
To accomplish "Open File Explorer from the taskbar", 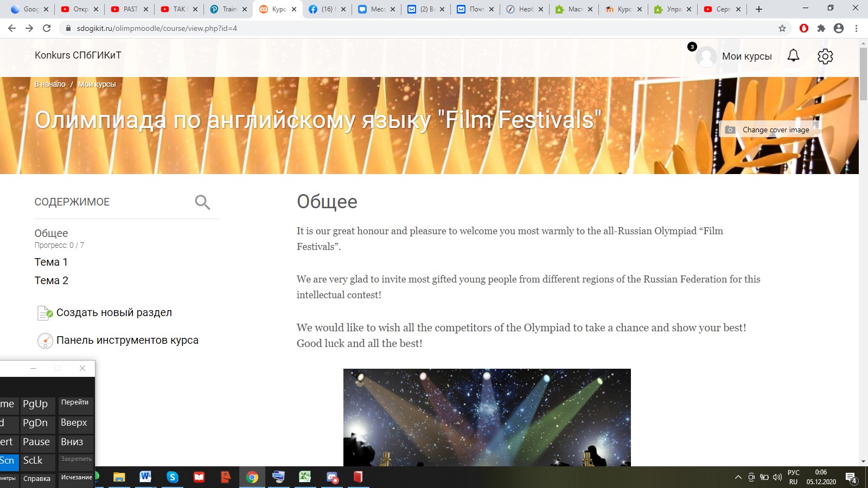I will coord(119,477).
